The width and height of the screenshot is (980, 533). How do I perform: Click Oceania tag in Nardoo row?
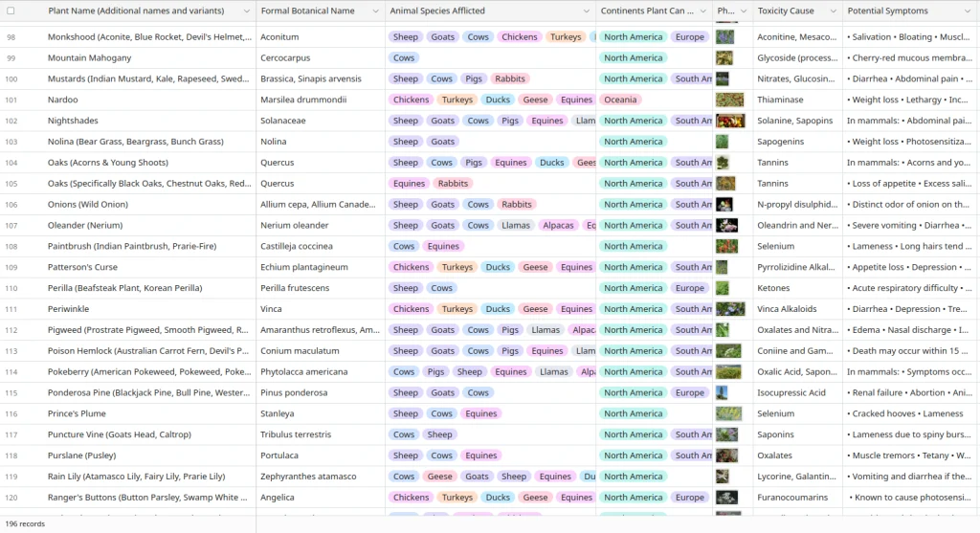pos(620,100)
